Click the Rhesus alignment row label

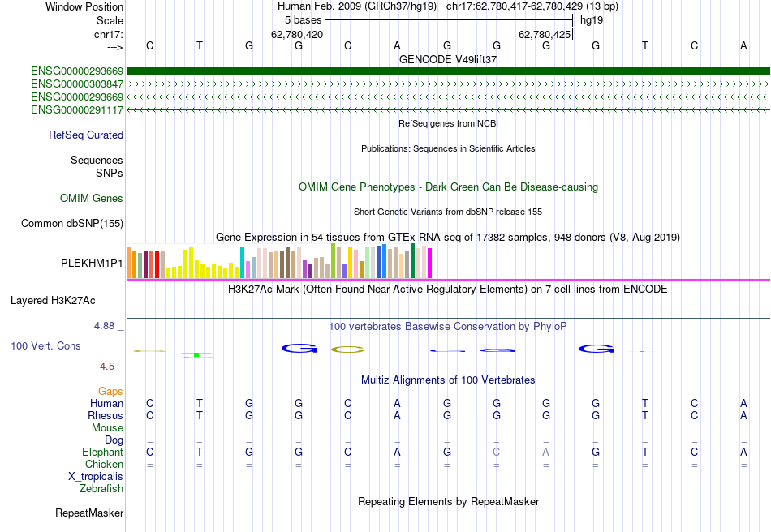(x=106, y=415)
